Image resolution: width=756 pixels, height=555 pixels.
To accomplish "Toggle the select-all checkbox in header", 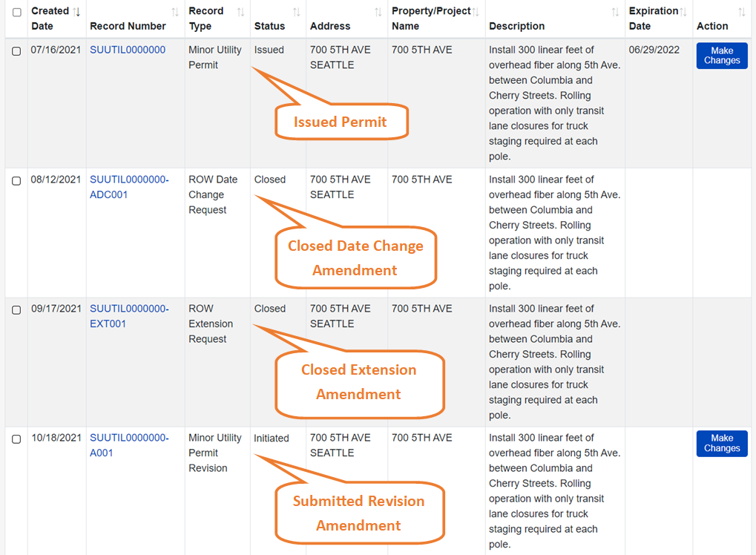I will click(x=16, y=13).
